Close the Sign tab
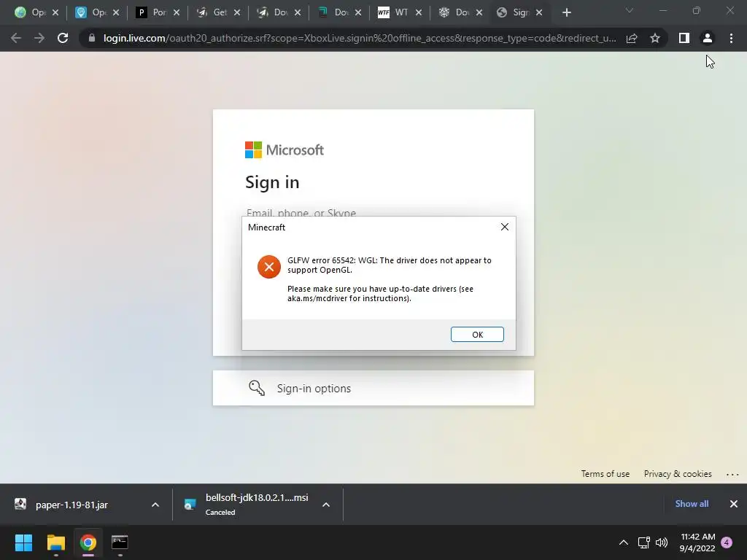Image resolution: width=747 pixels, height=560 pixels. [x=539, y=13]
